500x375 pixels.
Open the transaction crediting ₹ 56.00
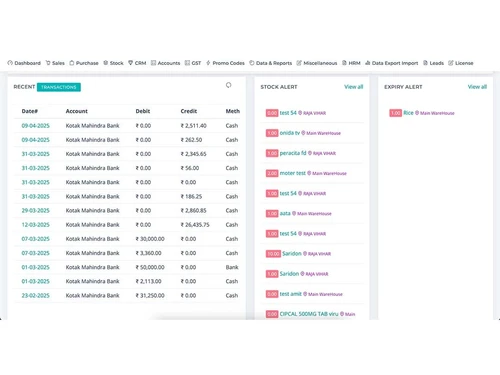point(35,168)
